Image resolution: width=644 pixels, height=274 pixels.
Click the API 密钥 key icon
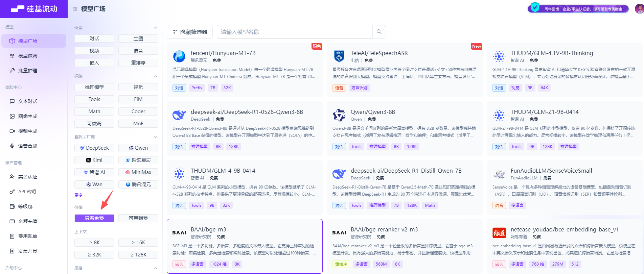[x=12, y=192]
